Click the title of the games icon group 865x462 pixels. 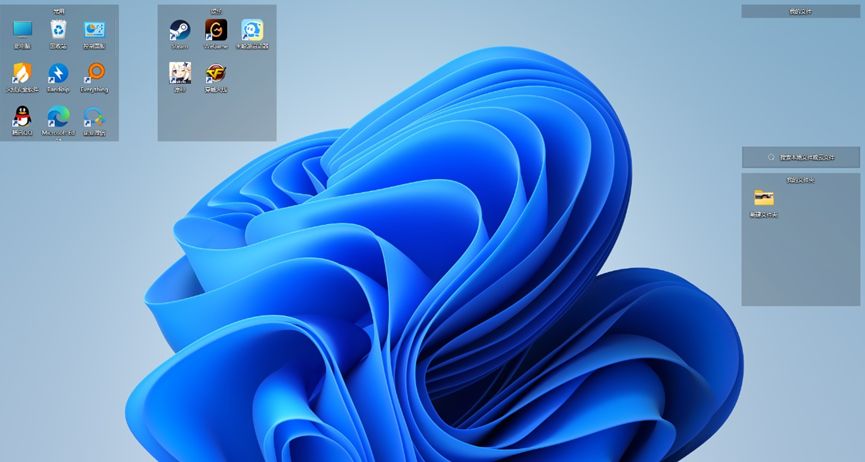tap(217, 11)
